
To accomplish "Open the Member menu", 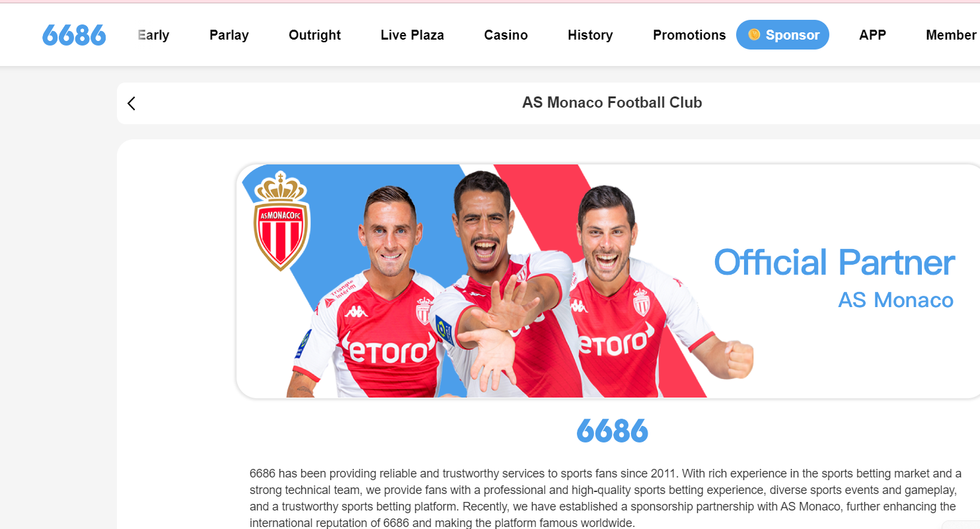I will click(x=951, y=35).
